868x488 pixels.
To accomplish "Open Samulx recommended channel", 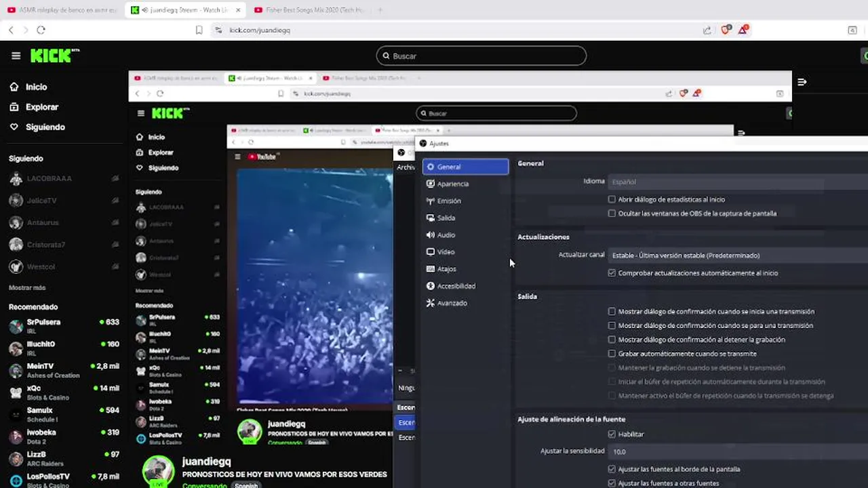I will pos(64,414).
